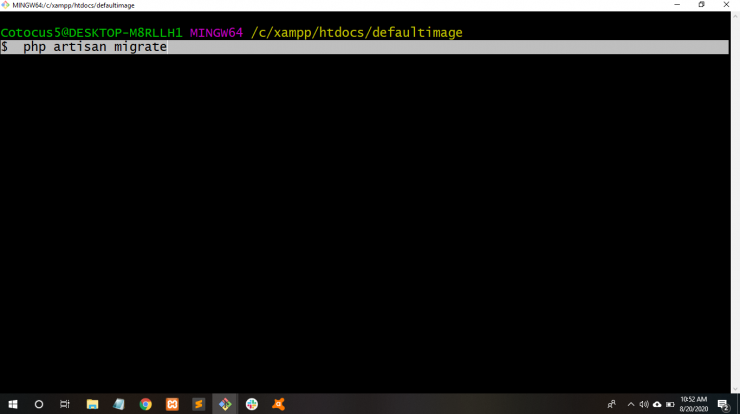
Task: Open the clock showing 10:52 AM
Action: coord(694,404)
